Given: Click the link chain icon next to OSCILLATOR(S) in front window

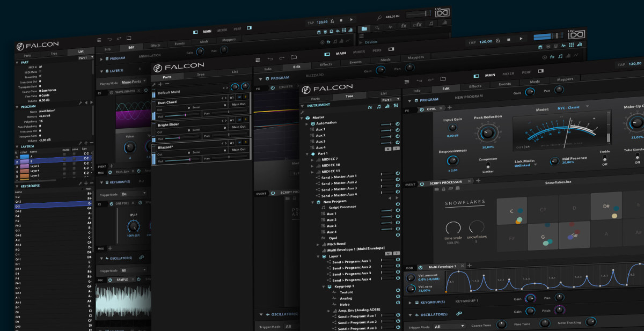Looking at the screenshot, I should 459,314.
